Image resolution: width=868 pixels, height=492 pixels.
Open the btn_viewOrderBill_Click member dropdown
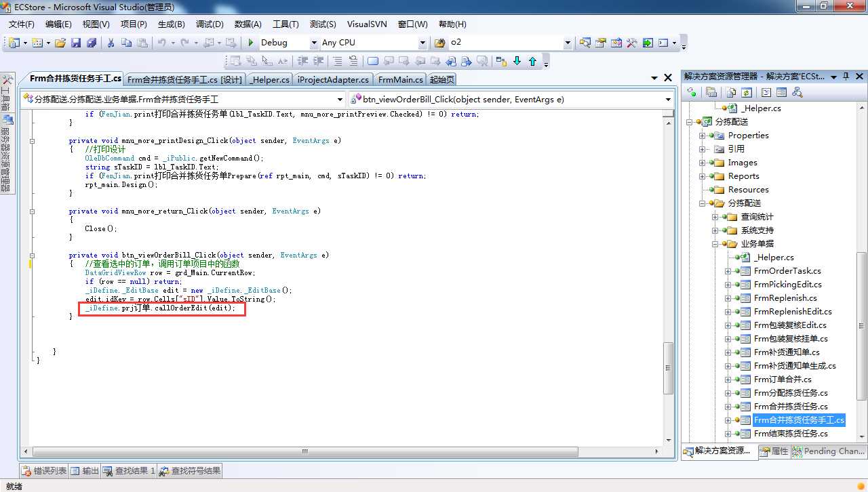668,100
